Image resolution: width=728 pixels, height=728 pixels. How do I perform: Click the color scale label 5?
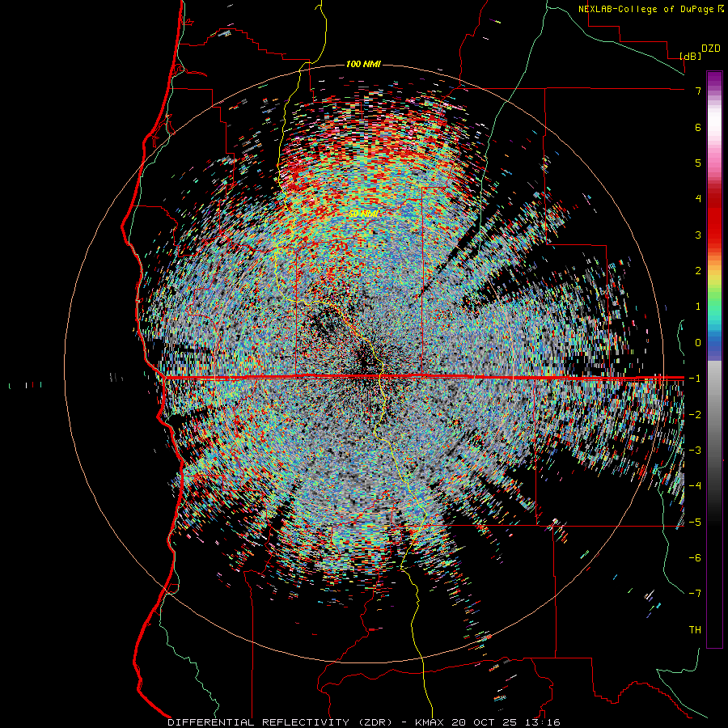[698, 163]
